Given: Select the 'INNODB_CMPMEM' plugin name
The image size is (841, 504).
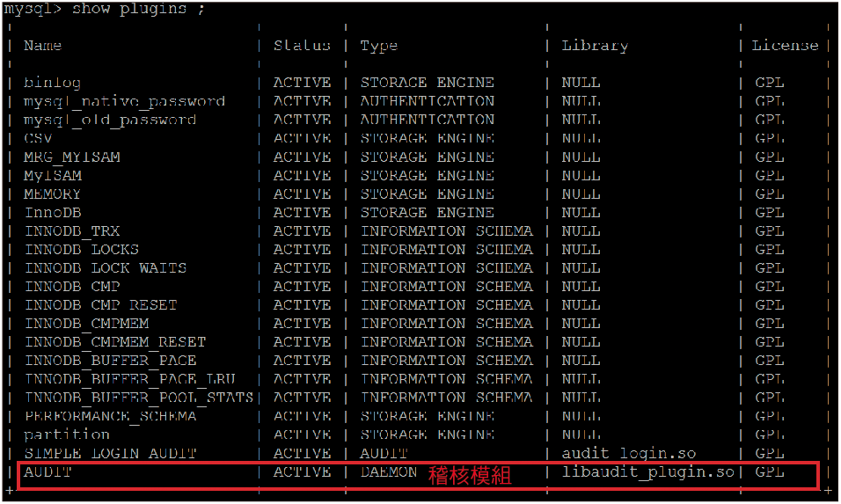Looking at the screenshot, I should [87, 324].
